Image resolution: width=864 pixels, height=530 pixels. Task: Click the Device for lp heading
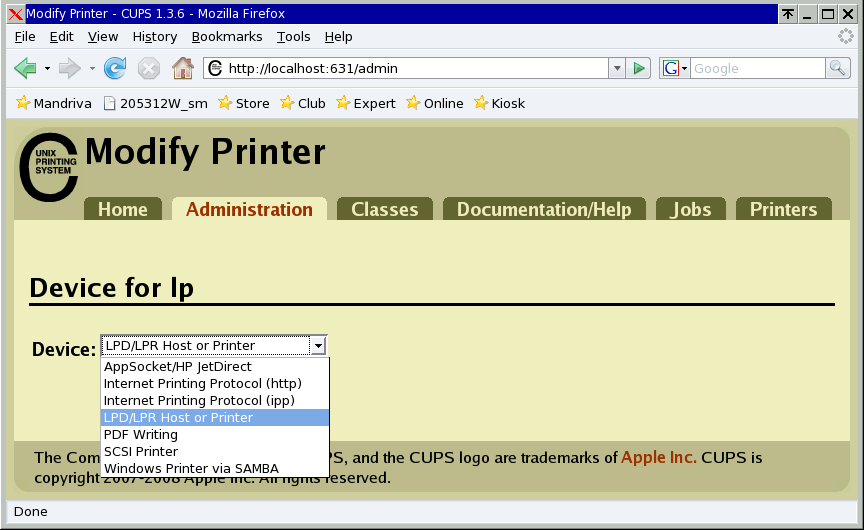111,288
